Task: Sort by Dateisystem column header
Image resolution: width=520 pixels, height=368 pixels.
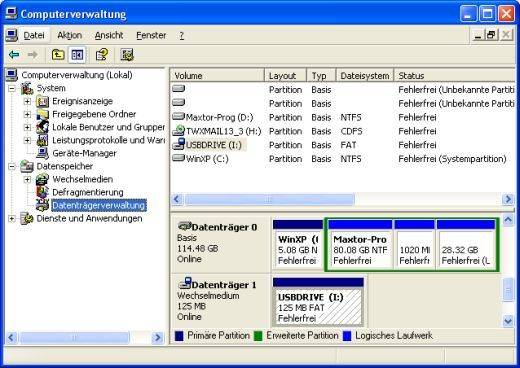Action: [x=365, y=76]
